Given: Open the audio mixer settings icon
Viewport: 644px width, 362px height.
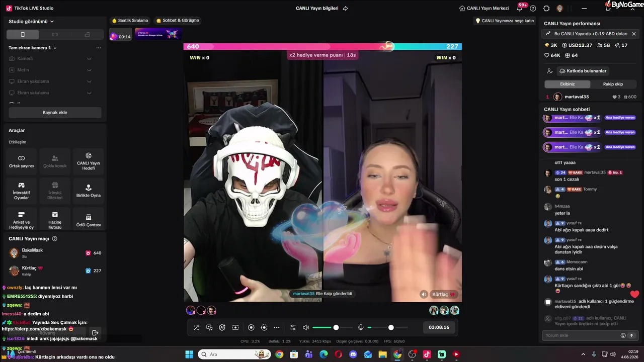Looking at the screenshot, I should [x=293, y=327].
